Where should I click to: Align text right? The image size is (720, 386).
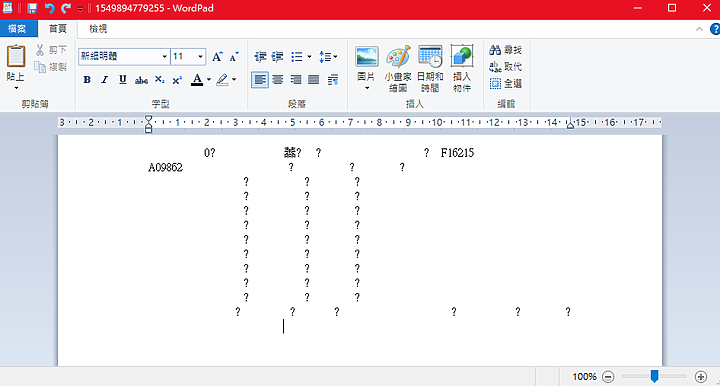296,80
